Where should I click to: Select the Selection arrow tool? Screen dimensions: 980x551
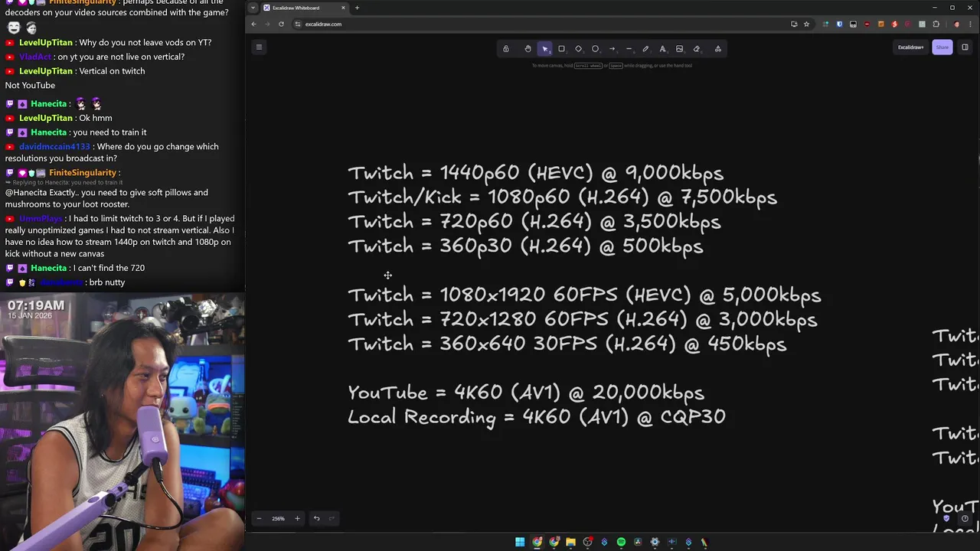tap(544, 49)
